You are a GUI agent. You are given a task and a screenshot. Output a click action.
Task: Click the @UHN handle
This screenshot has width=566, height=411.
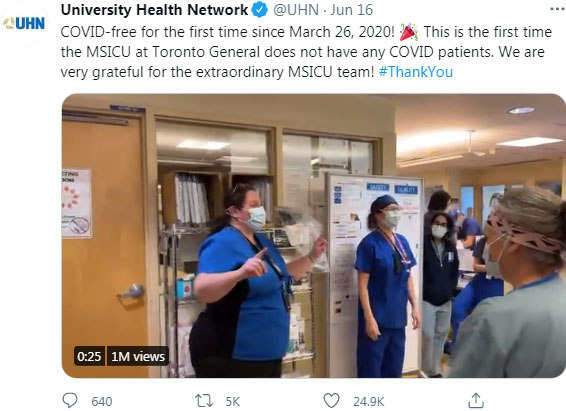[x=296, y=10]
